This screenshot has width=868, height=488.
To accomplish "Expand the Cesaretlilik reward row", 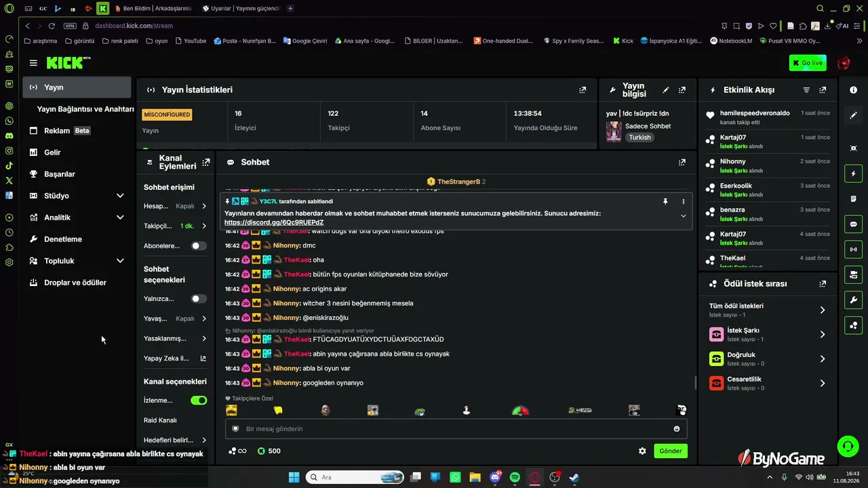I will tap(767, 383).
